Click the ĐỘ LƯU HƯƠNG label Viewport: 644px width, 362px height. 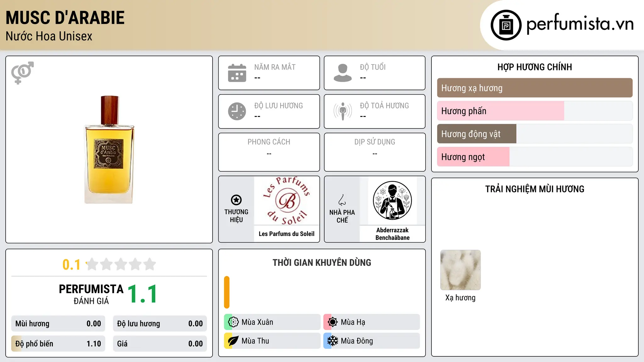click(x=279, y=106)
